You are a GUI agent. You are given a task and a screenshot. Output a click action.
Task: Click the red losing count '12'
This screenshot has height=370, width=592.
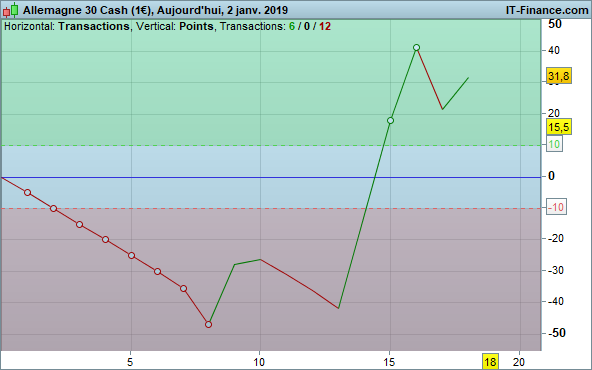(x=325, y=26)
